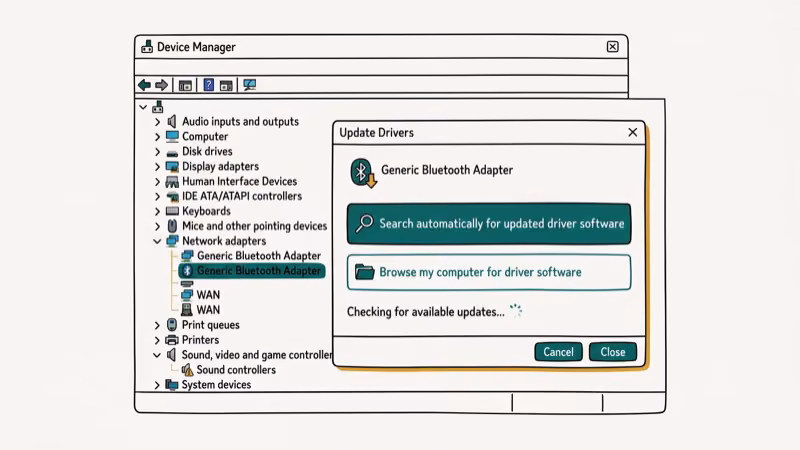Select the Sound controllers entry
The width and height of the screenshot is (800, 450).
[229, 369]
